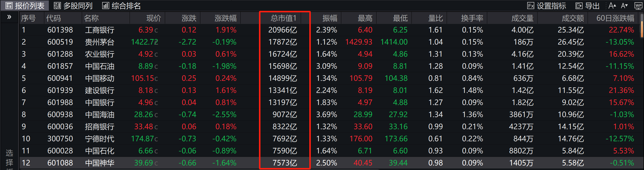
Task: Click lowest price 104.38
Action: (x=396, y=78)
